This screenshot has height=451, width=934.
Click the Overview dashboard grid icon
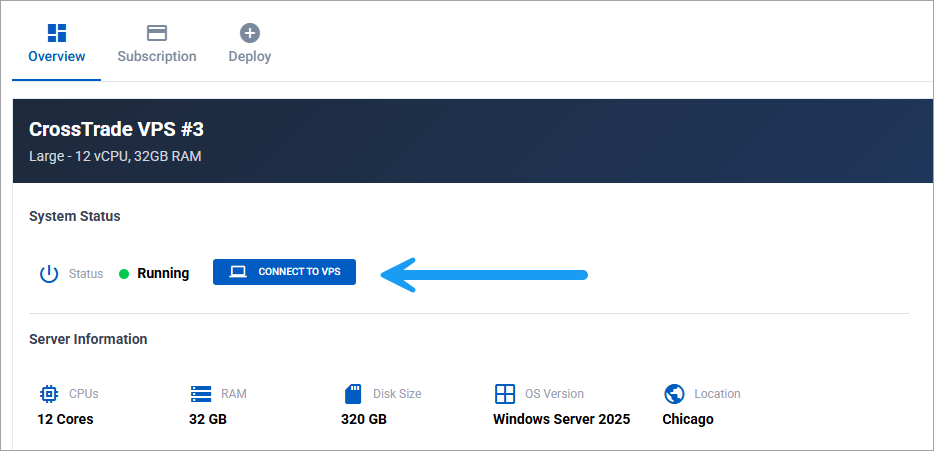(x=57, y=32)
